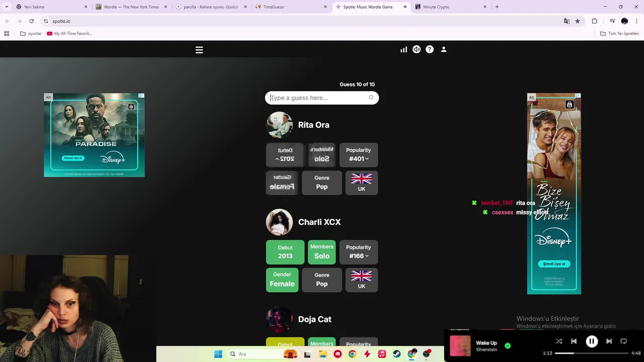This screenshot has height=362, width=644.
Task: Open the apps grid in bookmarks bar
Action: coord(7,34)
